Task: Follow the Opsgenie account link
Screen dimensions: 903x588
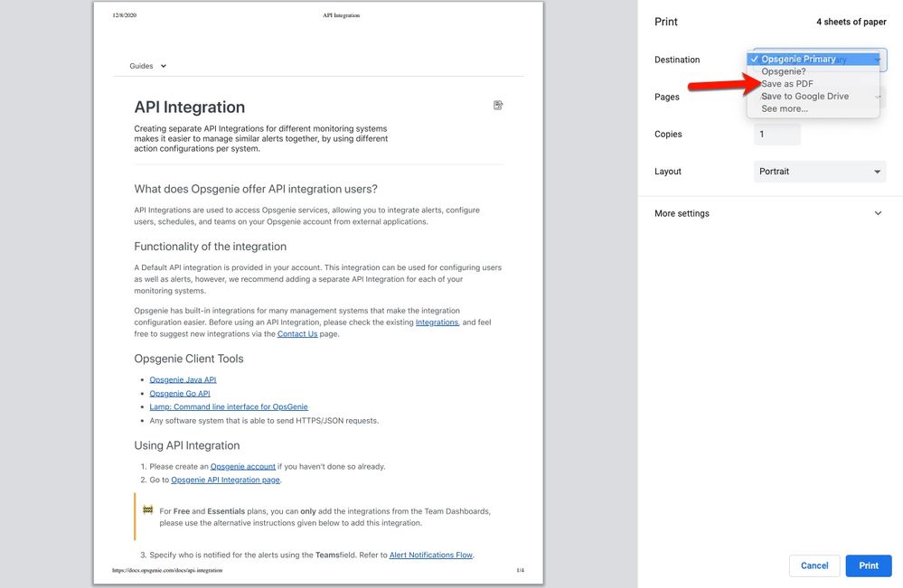Action: click(242, 467)
